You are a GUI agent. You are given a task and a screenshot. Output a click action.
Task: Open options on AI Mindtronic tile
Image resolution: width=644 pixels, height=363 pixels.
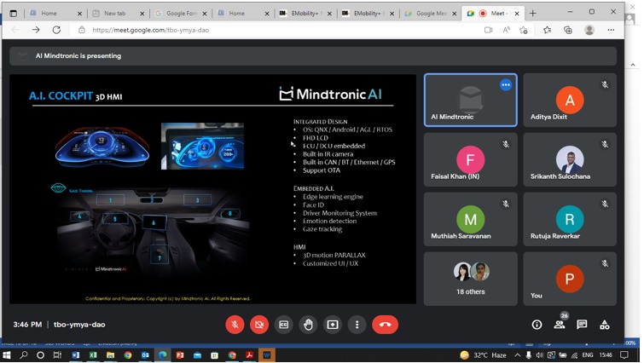click(x=506, y=85)
